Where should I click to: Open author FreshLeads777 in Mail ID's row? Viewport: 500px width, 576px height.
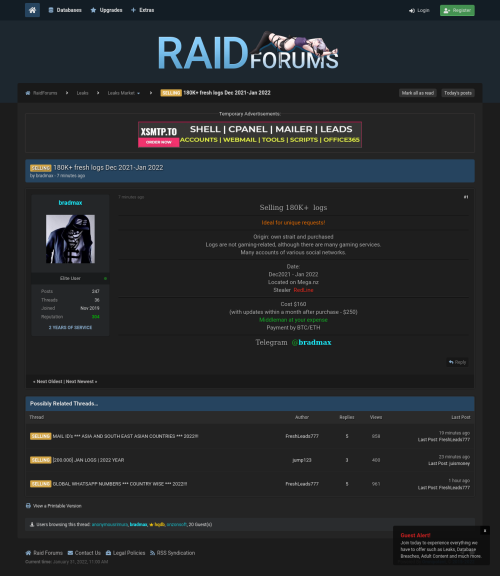pyautogui.click(x=302, y=436)
